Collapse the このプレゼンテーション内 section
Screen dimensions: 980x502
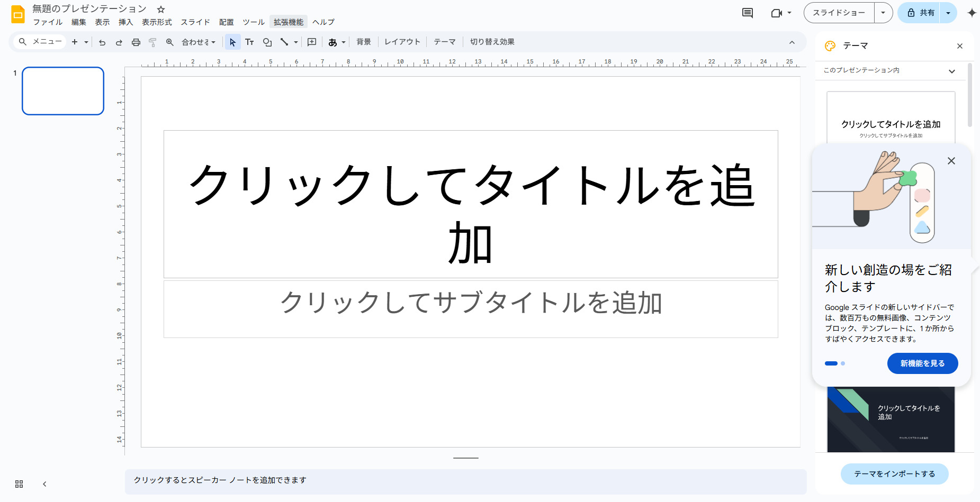(x=952, y=71)
